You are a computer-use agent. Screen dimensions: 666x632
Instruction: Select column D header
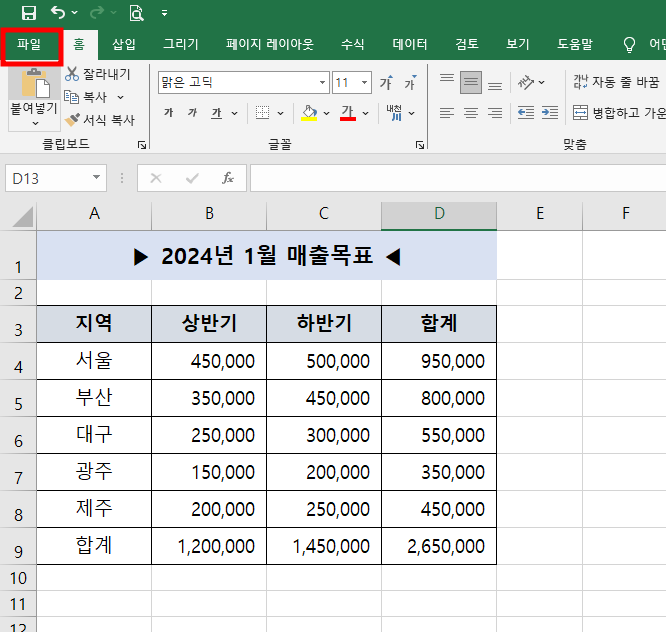[439, 214]
